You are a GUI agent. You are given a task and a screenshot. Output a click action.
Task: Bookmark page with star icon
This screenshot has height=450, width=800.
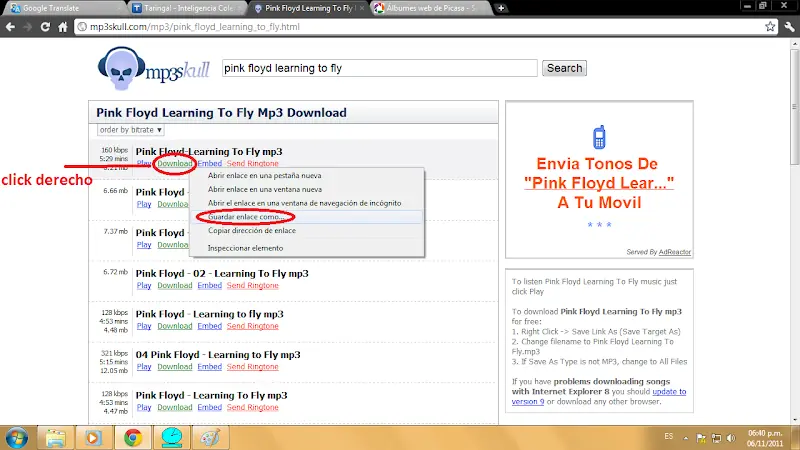[x=770, y=27]
